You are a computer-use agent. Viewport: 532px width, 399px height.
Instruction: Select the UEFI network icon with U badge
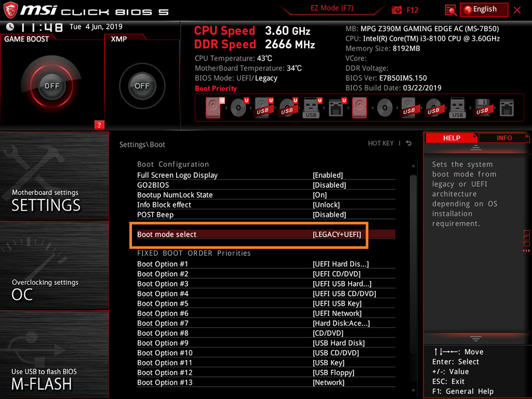tap(336, 108)
